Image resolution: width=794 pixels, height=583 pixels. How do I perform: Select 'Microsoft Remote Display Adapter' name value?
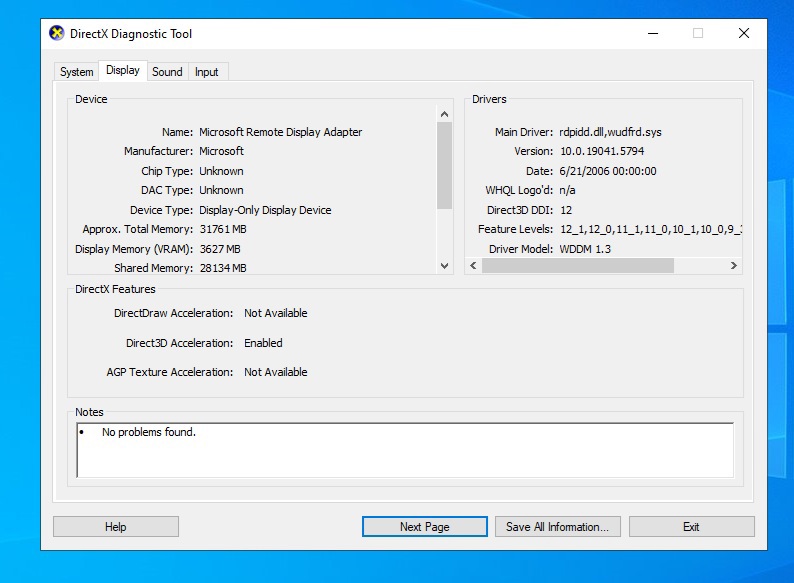click(x=281, y=132)
